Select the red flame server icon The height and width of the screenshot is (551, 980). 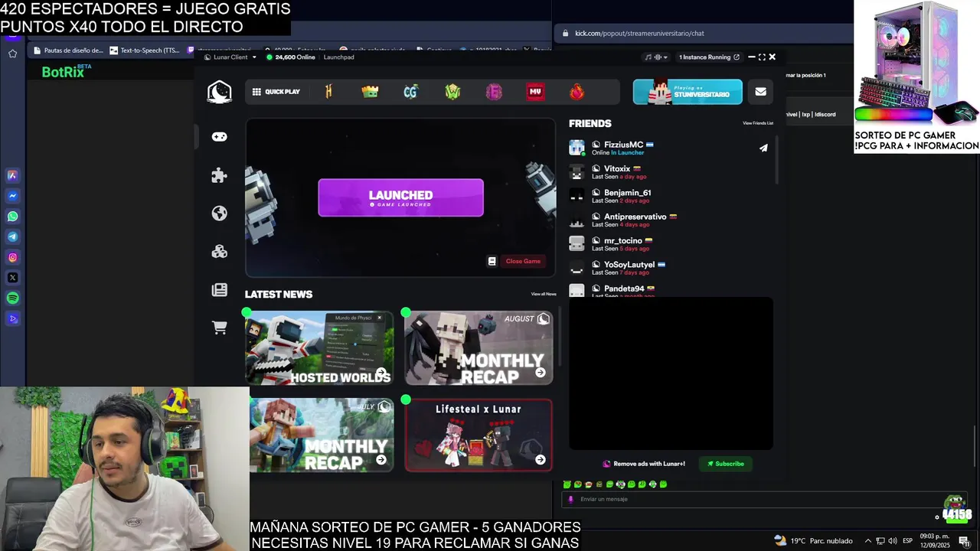click(x=577, y=92)
